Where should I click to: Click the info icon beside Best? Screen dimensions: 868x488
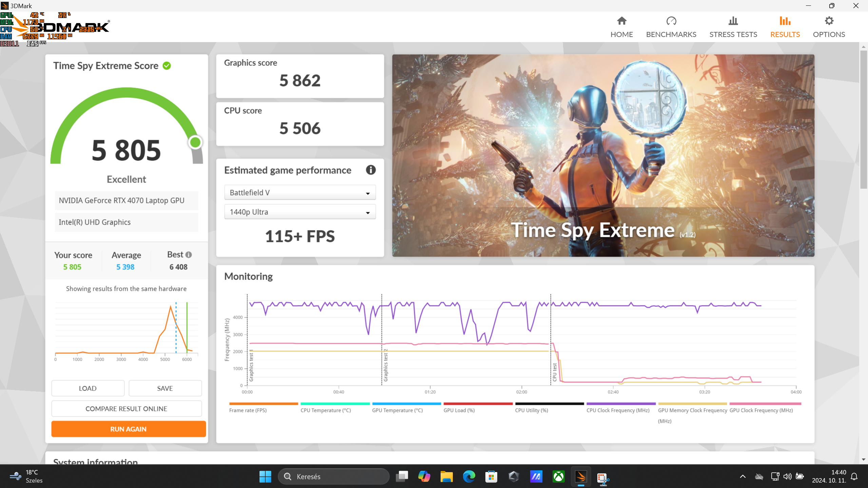pyautogui.click(x=189, y=255)
